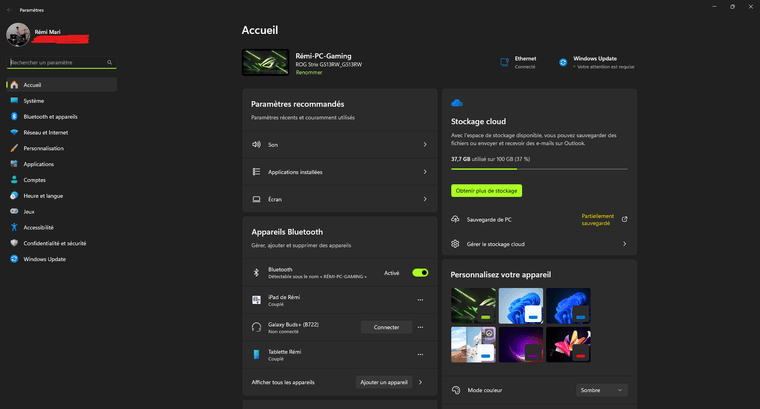Image resolution: width=760 pixels, height=409 pixels.
Task: Open Jeux settings from sidebar
Action: click(x=29, y=211)
